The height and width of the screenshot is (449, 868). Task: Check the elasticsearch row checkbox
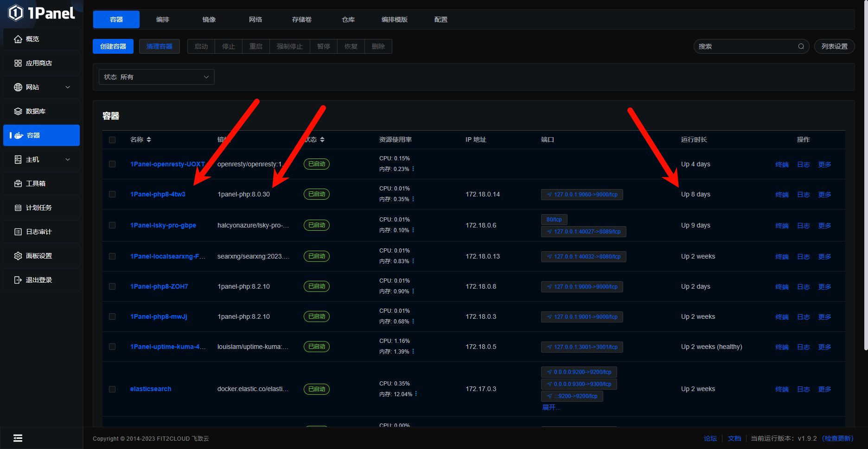point(112,389)
